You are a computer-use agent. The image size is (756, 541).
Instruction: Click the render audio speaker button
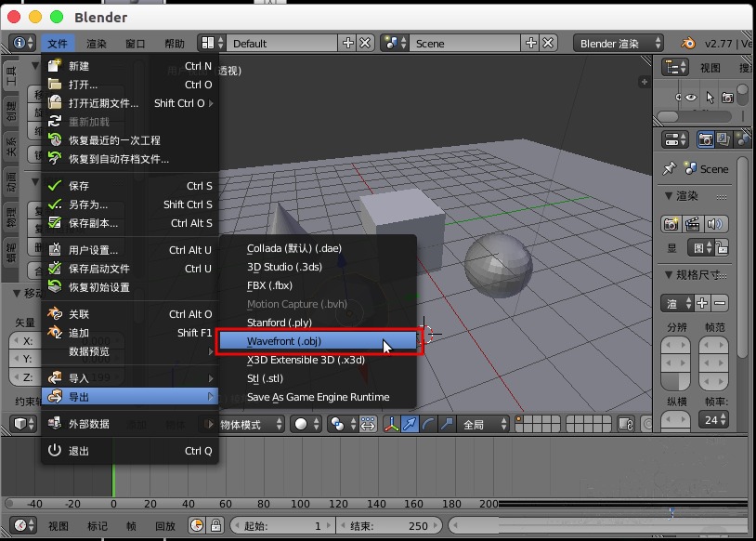point(715,224)
